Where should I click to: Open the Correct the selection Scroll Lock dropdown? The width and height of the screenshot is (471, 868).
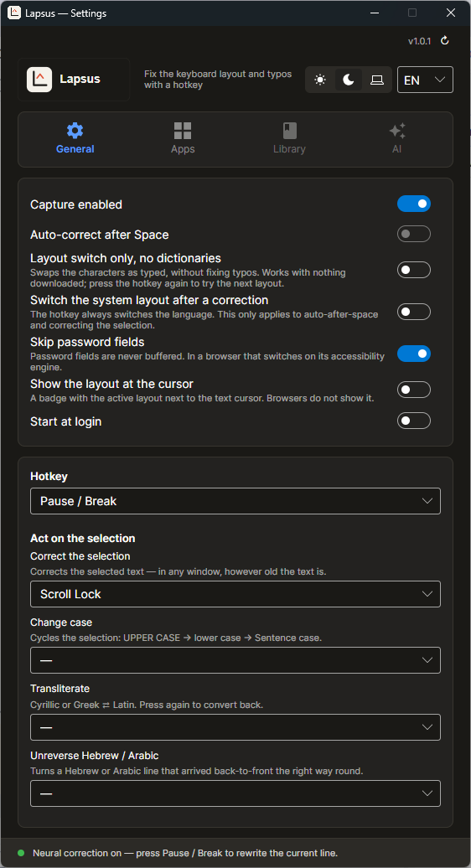235,594
